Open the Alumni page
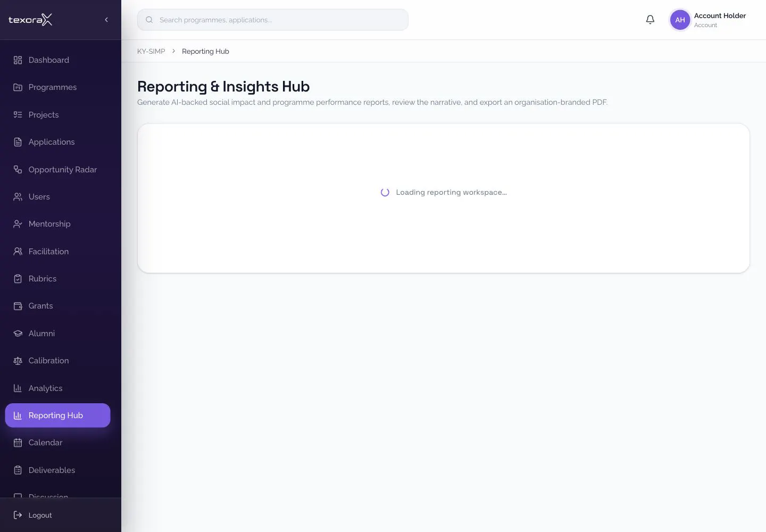The image size is (766, 532). [57, 334]
